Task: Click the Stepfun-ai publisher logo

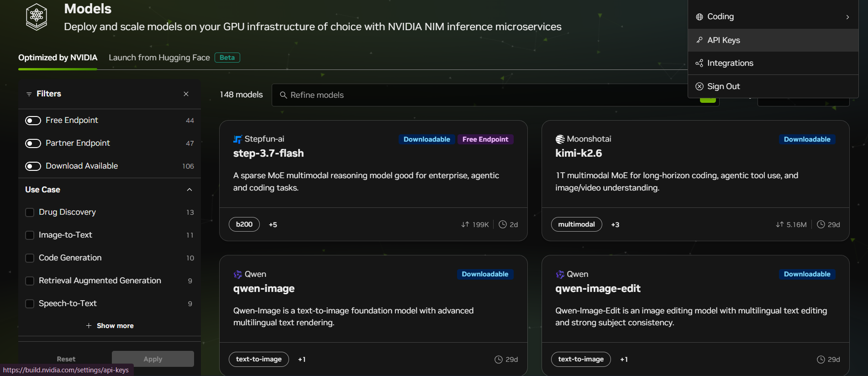Action: (237, 139)
